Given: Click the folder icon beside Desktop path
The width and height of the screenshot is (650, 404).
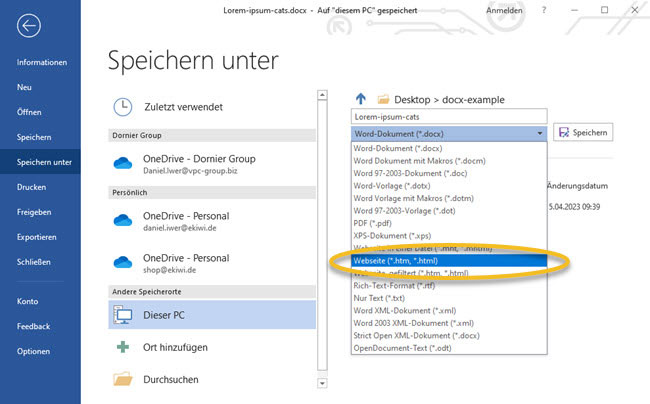Looking at the screenshot, I should point(383,99).
